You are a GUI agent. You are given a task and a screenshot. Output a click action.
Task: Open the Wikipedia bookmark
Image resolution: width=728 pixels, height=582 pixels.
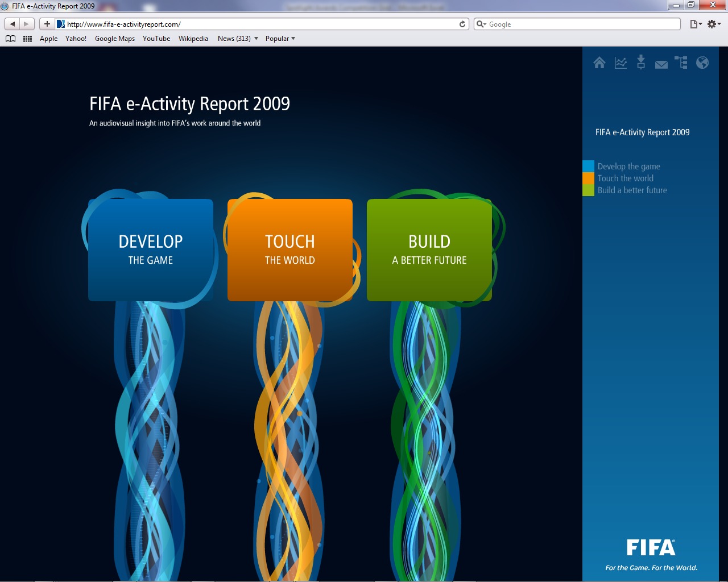193,39
